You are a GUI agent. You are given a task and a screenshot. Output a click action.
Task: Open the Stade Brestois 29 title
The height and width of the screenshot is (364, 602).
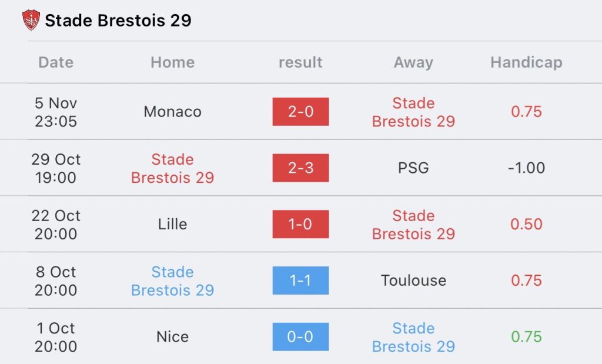(118, 21)
